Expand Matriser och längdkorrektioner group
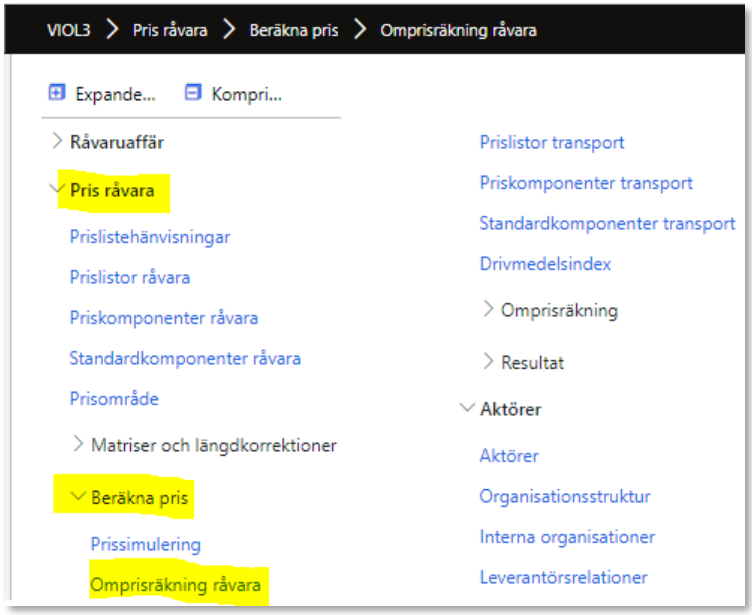Image resolution: width=752 pixels, height=615 pixels. pyautogui.click(x=78, y=445)
